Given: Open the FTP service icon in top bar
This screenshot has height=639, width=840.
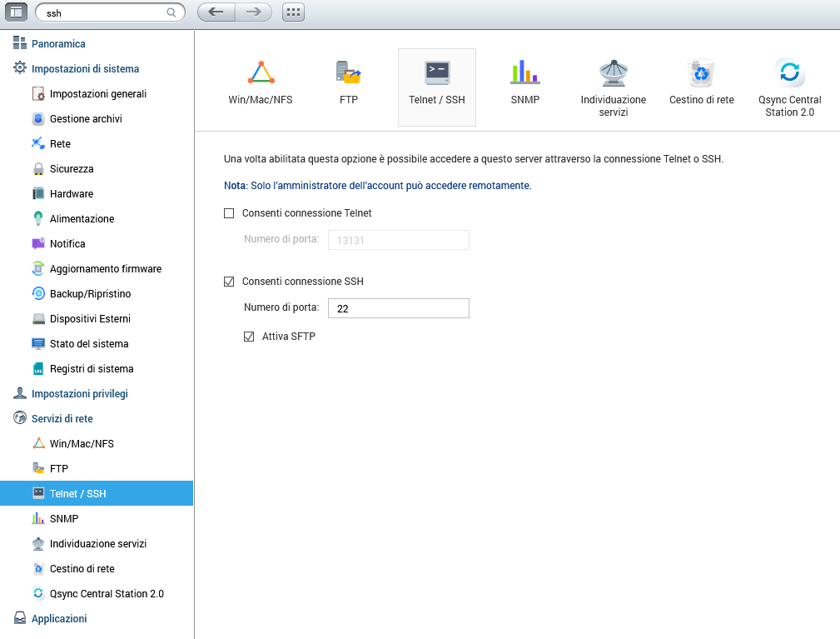Looking at the screenshot, I should click(348, 74).
